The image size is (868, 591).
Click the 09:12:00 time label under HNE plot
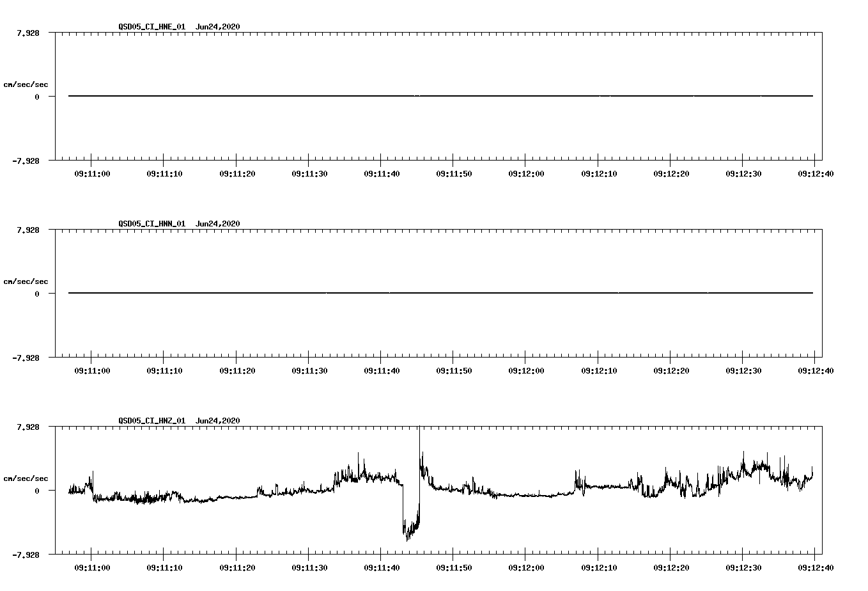[x=527, y=173]
